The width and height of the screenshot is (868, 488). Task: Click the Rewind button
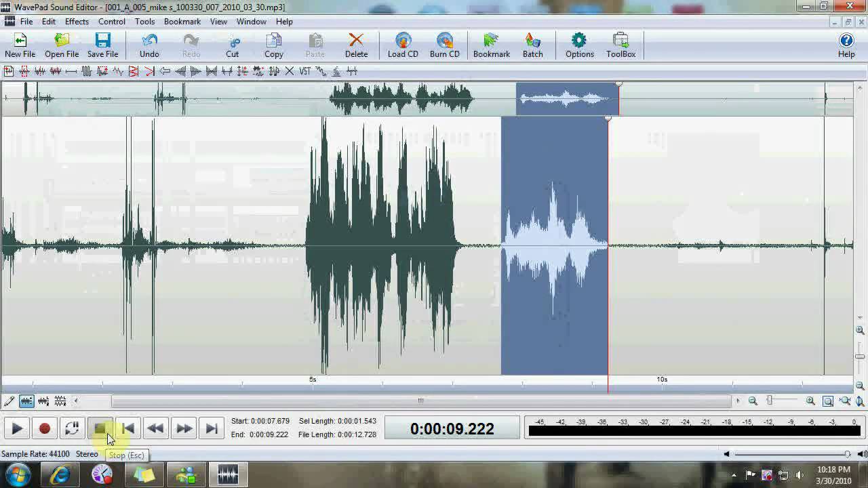point(155,428)
